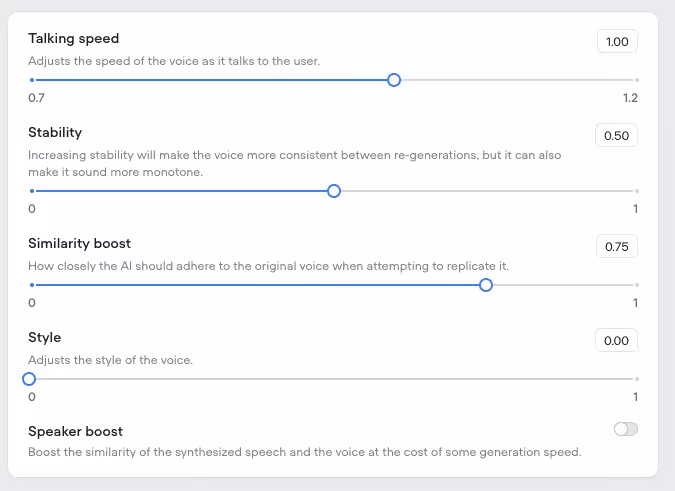This screenshot has width=675, height=491.
Task: Click the Talking speed heading
Action: [73, 39]
